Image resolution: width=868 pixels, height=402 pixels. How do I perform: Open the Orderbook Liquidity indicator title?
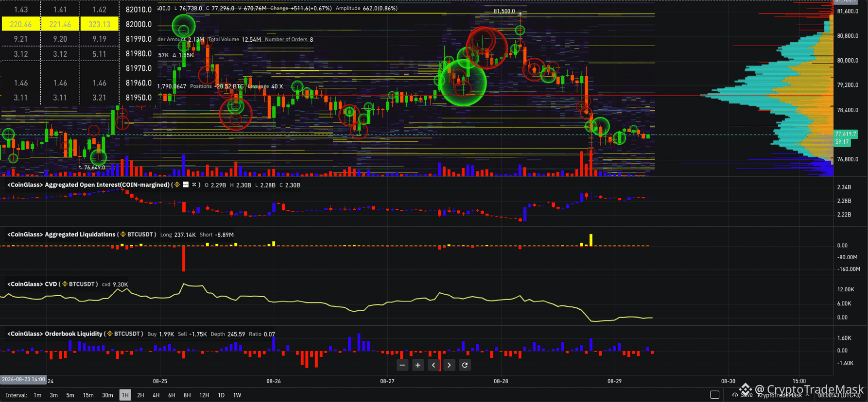[x=55, y=334]
